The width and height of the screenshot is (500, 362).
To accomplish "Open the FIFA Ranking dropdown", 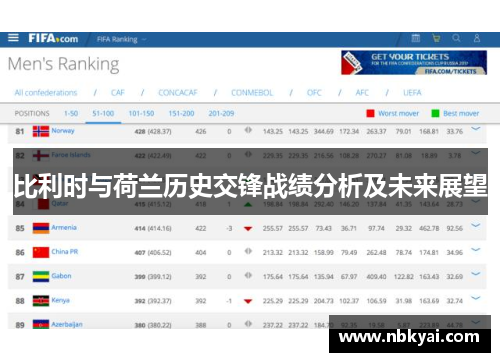I will pyautogui.click(x=121, y=39).
